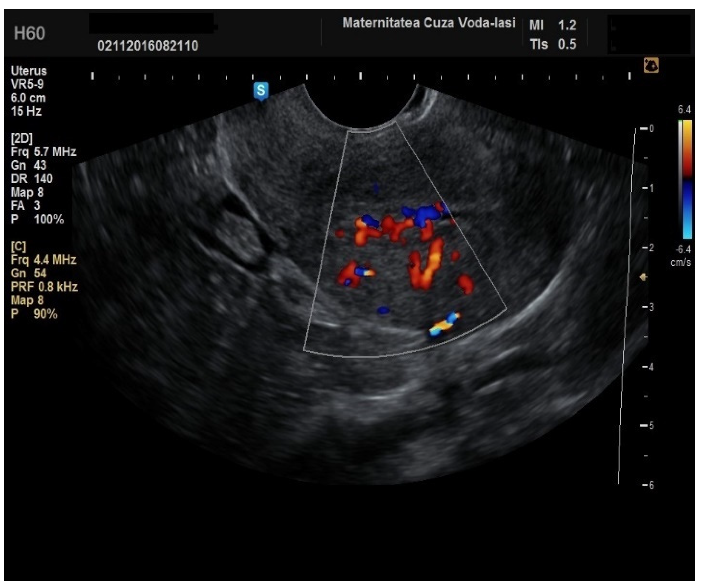Click the orange icon at top right

(x=651, y=66)
